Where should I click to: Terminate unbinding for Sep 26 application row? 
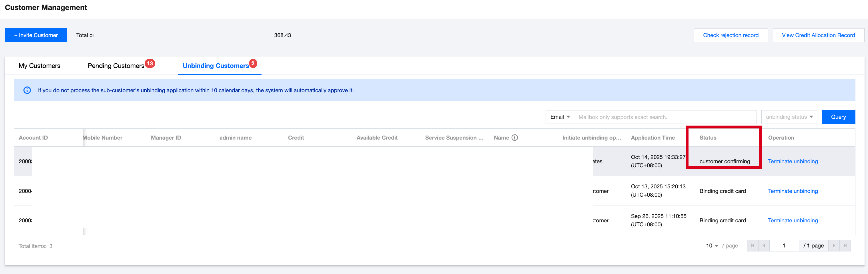click(x=793, y=220)
